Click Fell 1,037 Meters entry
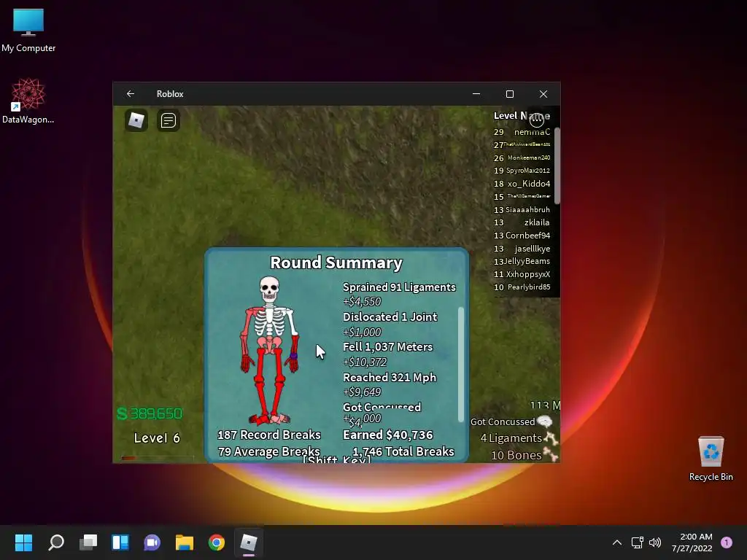 pyautogui.click(x=388, y=347)
